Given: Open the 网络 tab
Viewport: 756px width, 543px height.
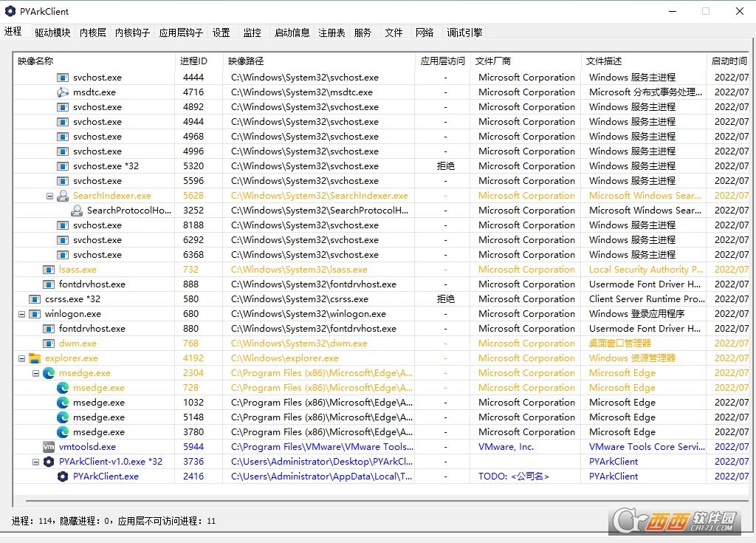Looking at the screenshot, I should click(425, 33).
